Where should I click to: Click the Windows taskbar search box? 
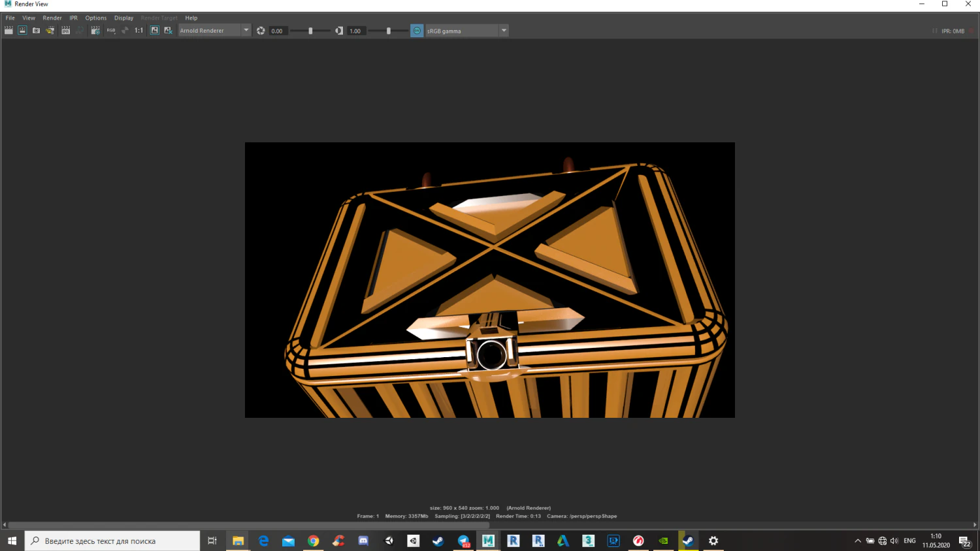click(112, 541)
